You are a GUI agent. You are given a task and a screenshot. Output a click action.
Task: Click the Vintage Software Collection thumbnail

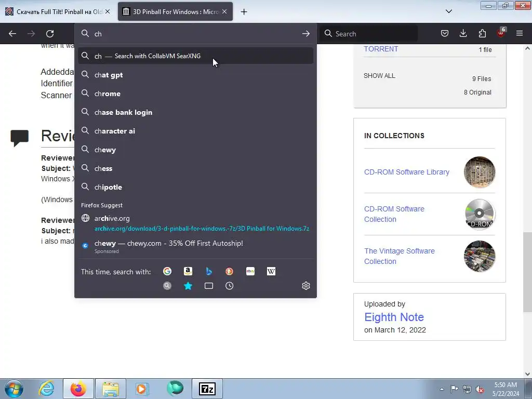(x=480, y=256)
